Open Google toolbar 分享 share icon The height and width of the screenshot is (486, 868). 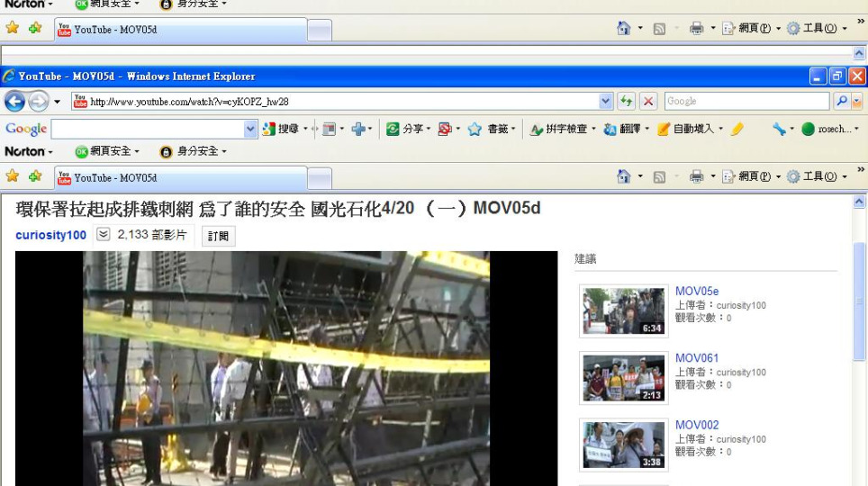pyautogui.click(x=393, y=129)
